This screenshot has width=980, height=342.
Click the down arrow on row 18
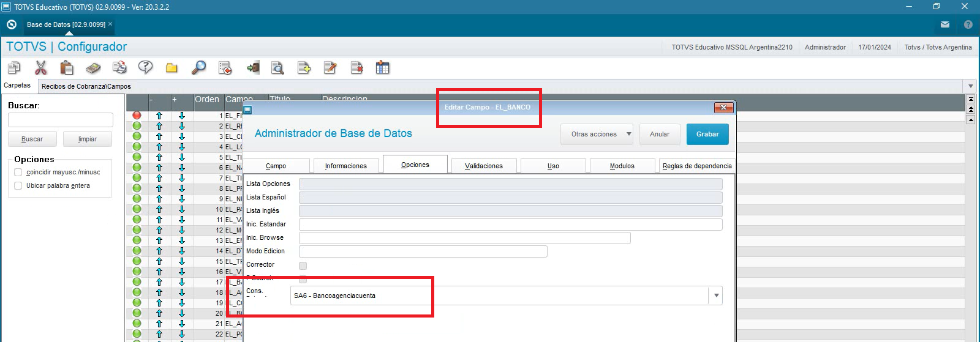click(x=182, y=292)
